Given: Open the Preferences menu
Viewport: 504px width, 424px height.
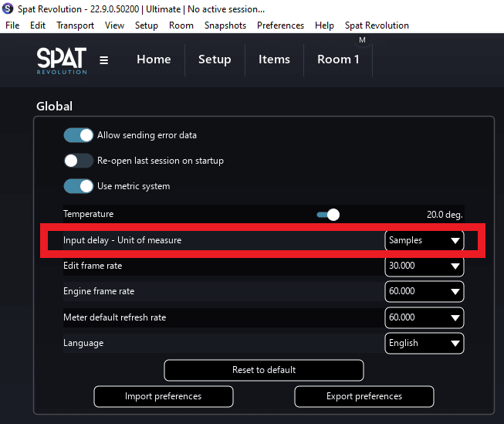Looking at the screenshot, I should (280, 25).
